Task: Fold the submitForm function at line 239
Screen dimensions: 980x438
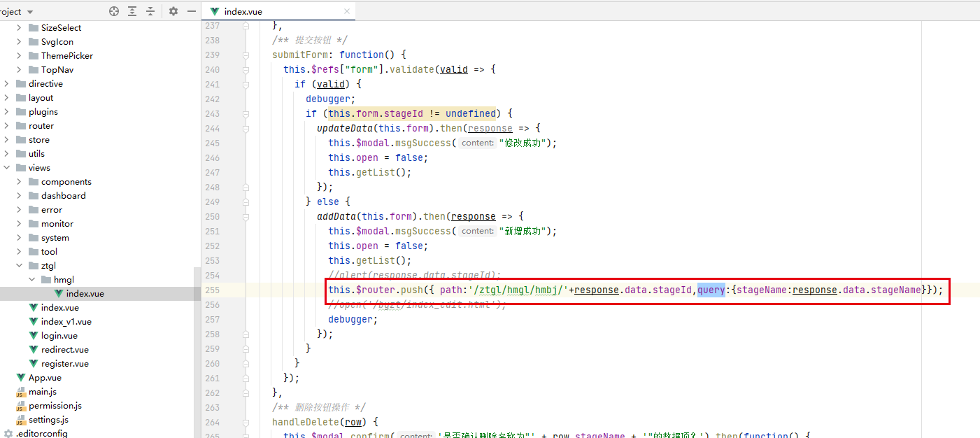Action: (246, 55)
